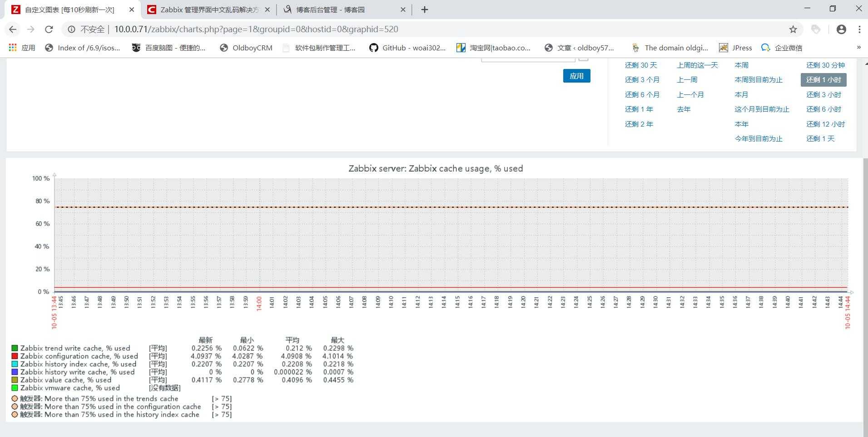
Task: Open a new tab with the plus button
Action: click(424, 10)
